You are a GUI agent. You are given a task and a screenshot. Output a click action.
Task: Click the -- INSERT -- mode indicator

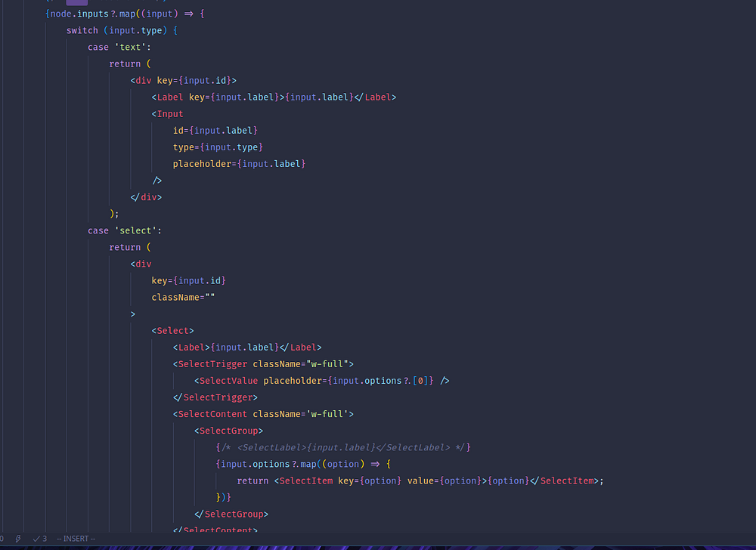76,539
